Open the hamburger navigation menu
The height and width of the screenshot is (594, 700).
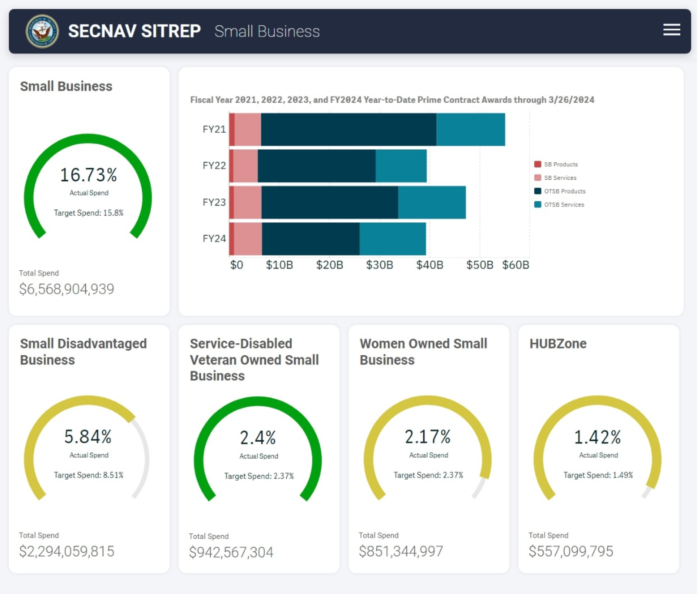pyautogui.click(x=671, y=30)
